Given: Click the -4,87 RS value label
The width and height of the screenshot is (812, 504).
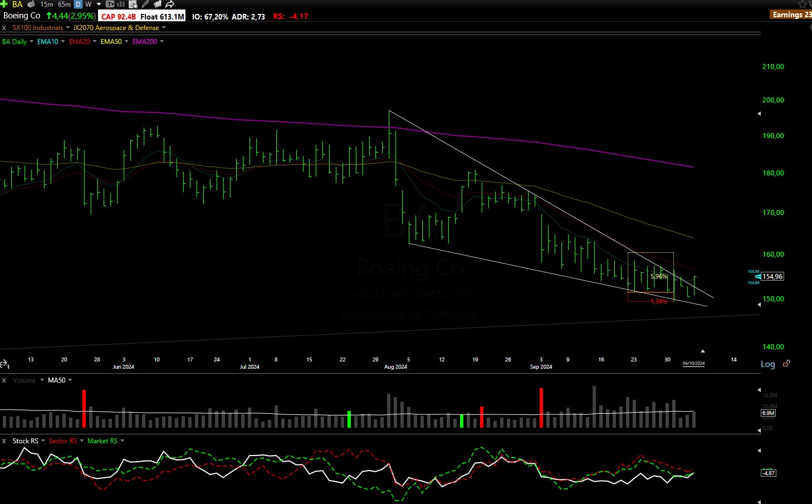Looking at the screenshot, I should [768, 473].
